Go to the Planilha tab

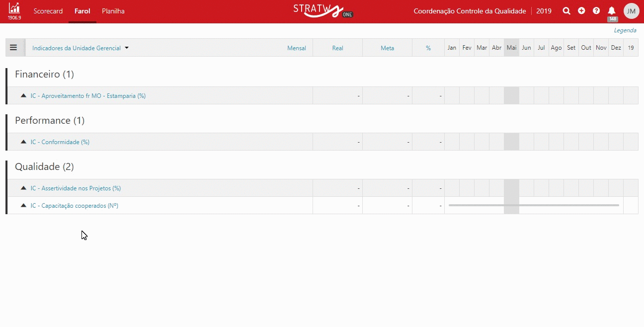(x=113, y=11)
